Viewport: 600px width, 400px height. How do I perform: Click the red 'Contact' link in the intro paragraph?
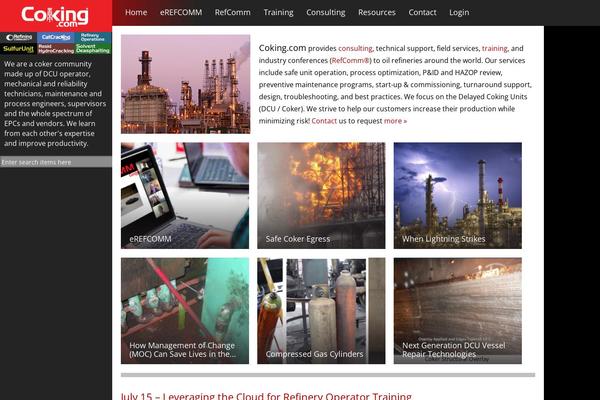coord(324,121)
